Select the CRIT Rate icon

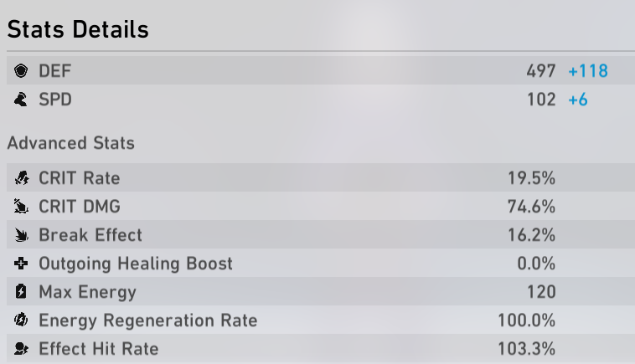[x=21, y=178]
